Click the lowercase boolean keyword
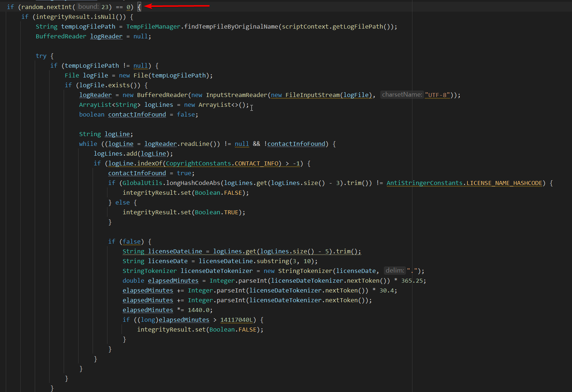The width and height of the screenshot is (572, 392). point(92,114)
